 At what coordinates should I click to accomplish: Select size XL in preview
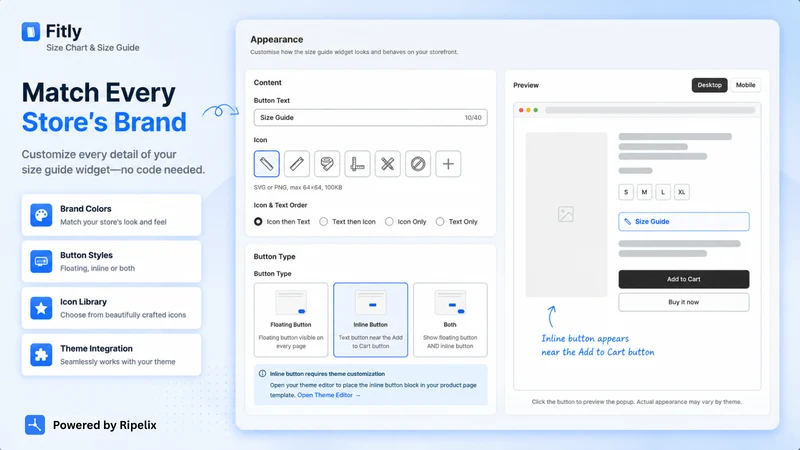coord(682,192)
